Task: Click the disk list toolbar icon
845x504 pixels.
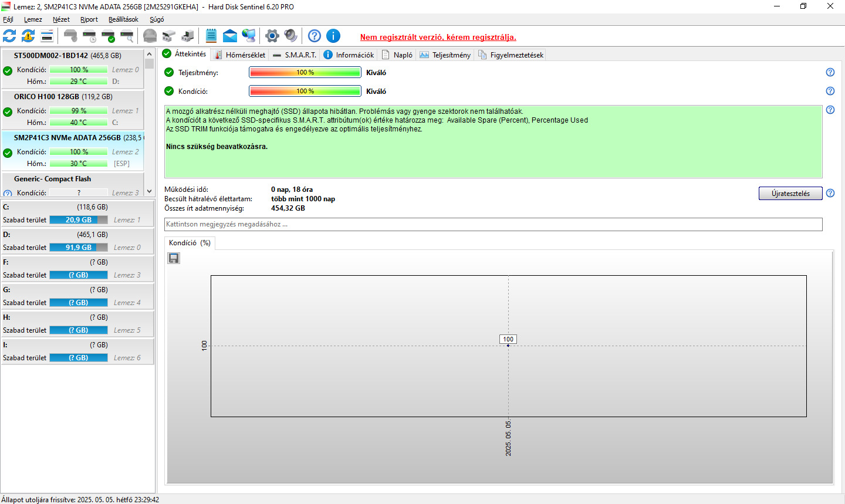Action: pyautogui.click(x=47, y=36)
